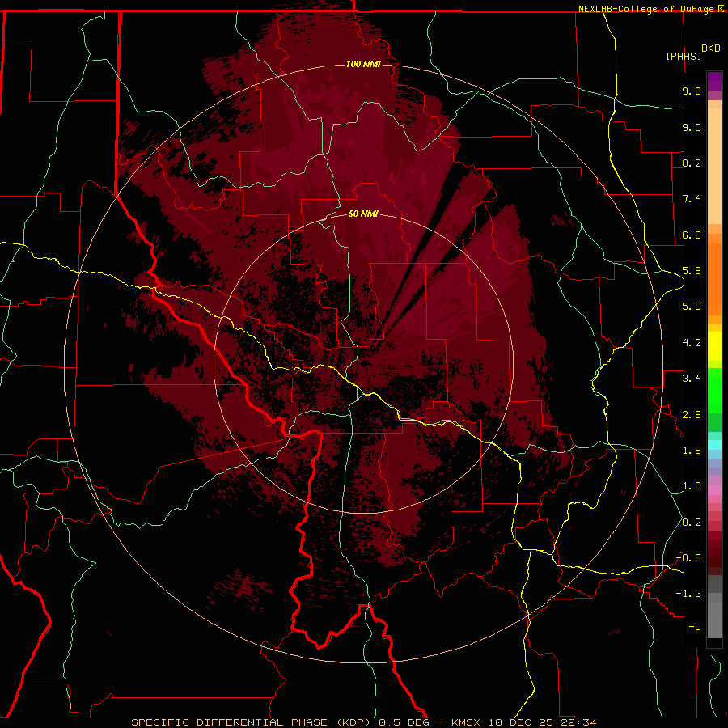
Task: Click the 1.8 color scale label
Action: point(692,451)
